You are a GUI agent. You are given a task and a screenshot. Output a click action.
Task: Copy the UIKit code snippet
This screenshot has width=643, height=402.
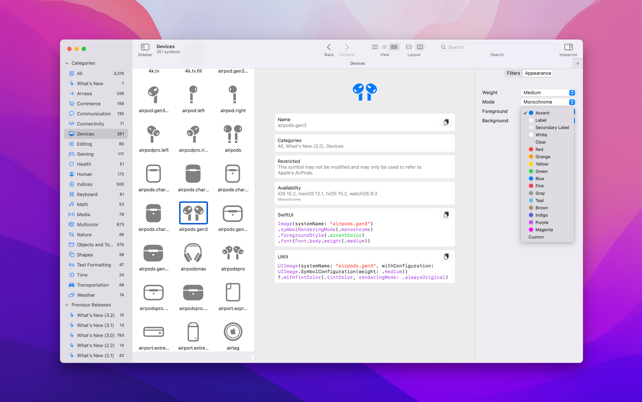[446, 256]
